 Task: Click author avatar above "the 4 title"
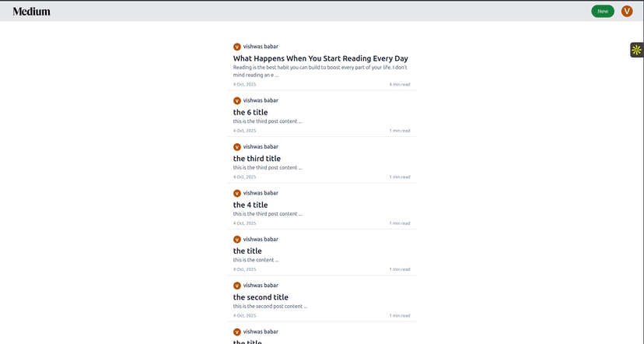(237, 193)
